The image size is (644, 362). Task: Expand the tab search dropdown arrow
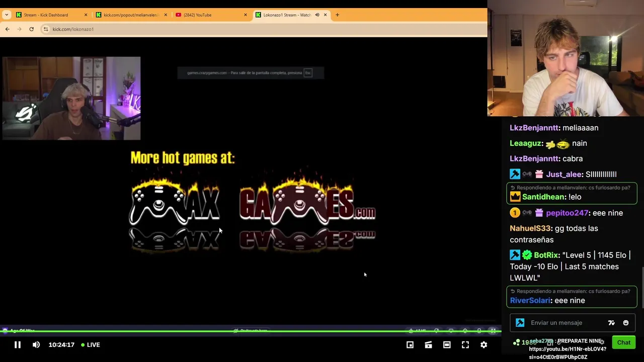click(6, 15)
